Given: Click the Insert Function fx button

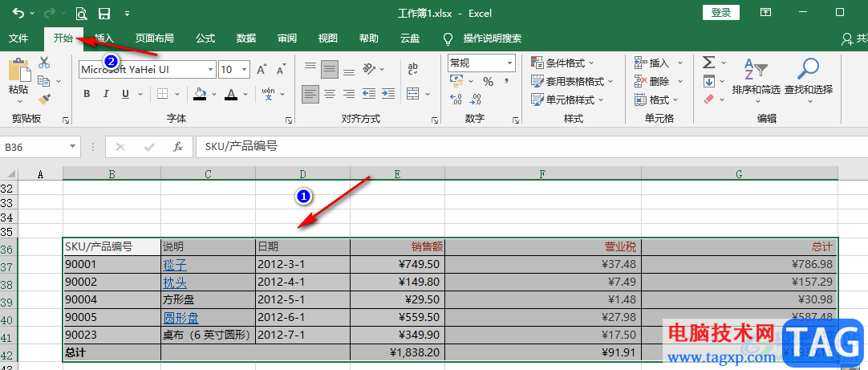Looking at the screenshot, I should coord(178,148).
